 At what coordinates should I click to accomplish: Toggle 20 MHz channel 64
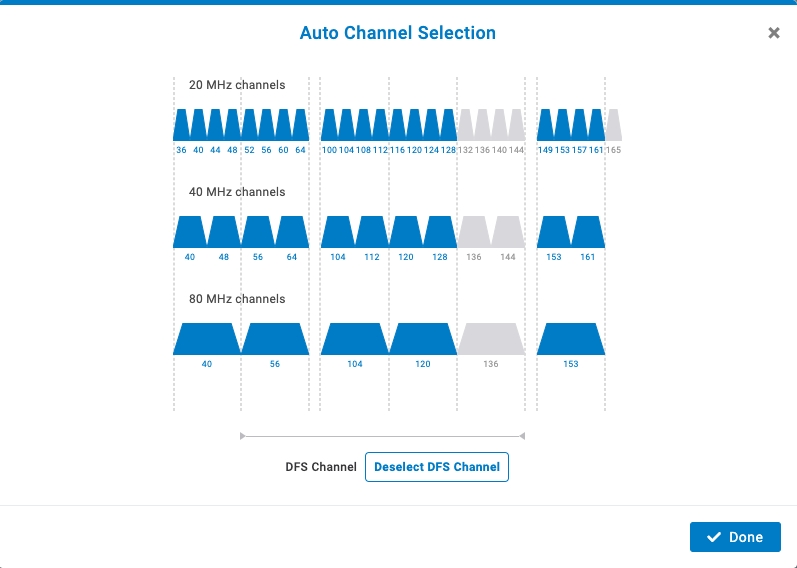pyautogui.click(x=300, y=125)
